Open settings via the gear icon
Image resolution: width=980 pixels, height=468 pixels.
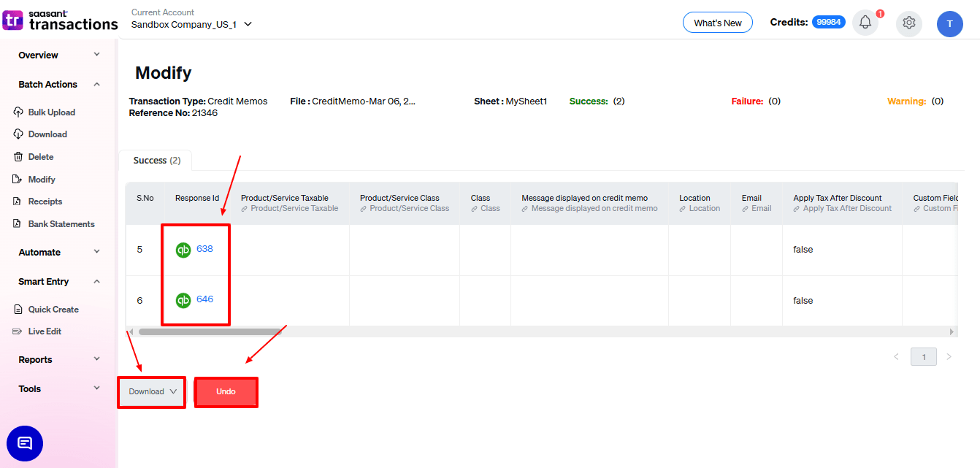tap(908, 23)
